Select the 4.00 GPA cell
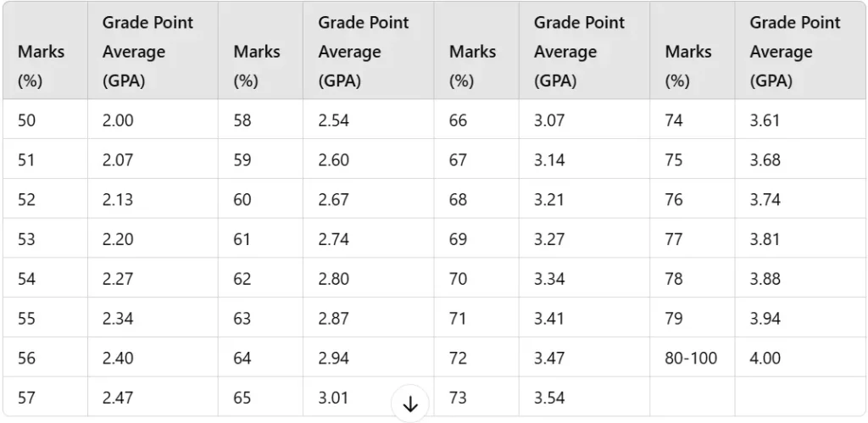The image size is (868, 423). coord(765,359)
